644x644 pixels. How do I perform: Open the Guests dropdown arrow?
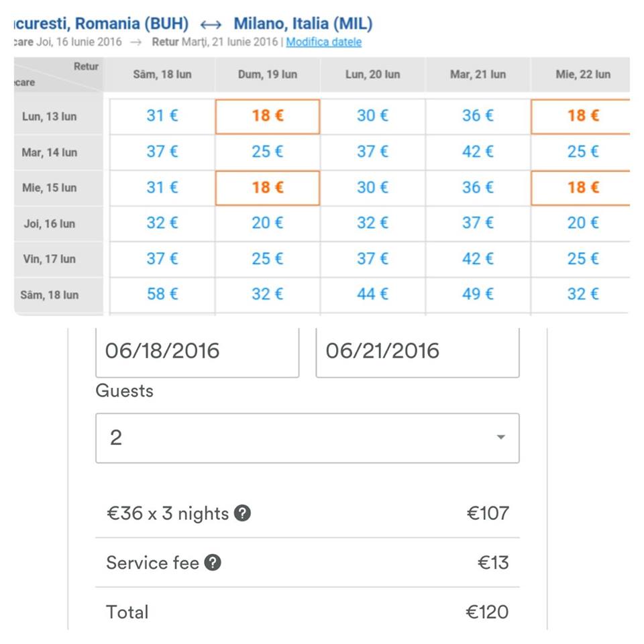coord(500,437)
